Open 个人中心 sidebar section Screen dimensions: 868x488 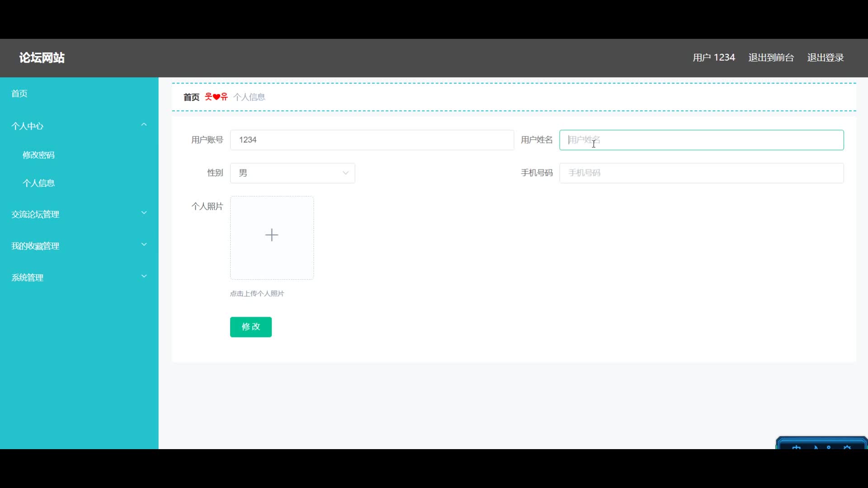coord(79,126)
